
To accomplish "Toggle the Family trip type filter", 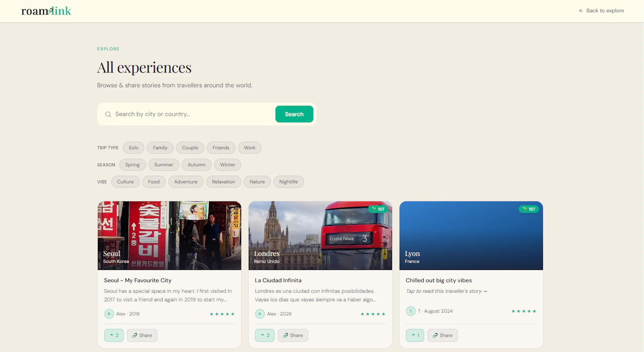I will click(x=160, y=148).
